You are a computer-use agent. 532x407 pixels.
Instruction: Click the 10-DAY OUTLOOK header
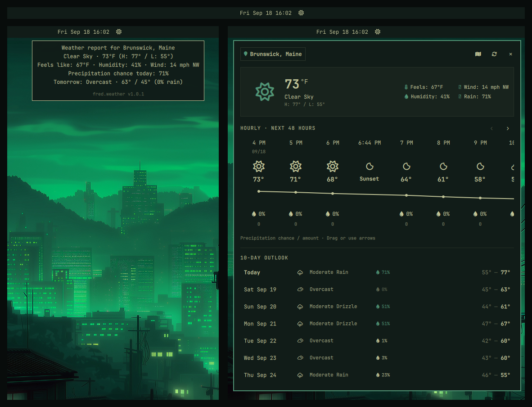(264, 258)
